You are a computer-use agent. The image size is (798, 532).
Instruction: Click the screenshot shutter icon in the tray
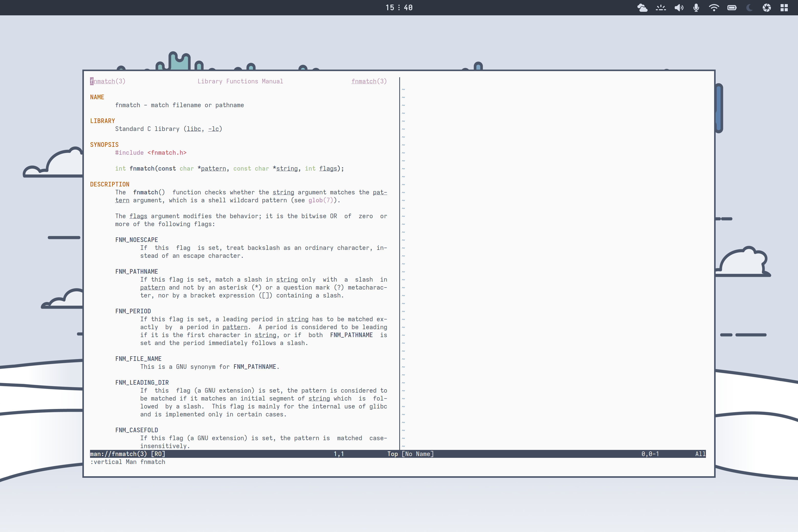point(767,7)
